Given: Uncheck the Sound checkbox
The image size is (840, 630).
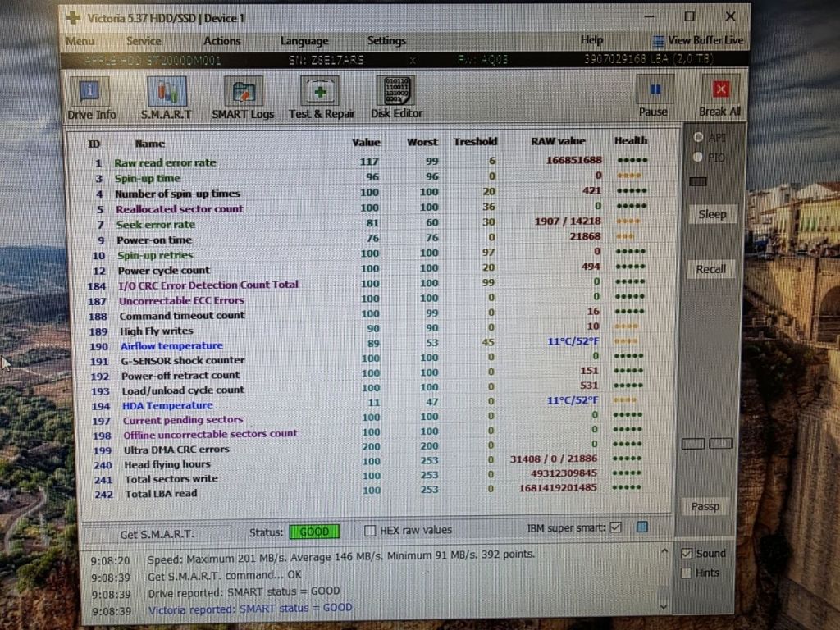Looking at the screenshot, I should click(x=687, y=554).
